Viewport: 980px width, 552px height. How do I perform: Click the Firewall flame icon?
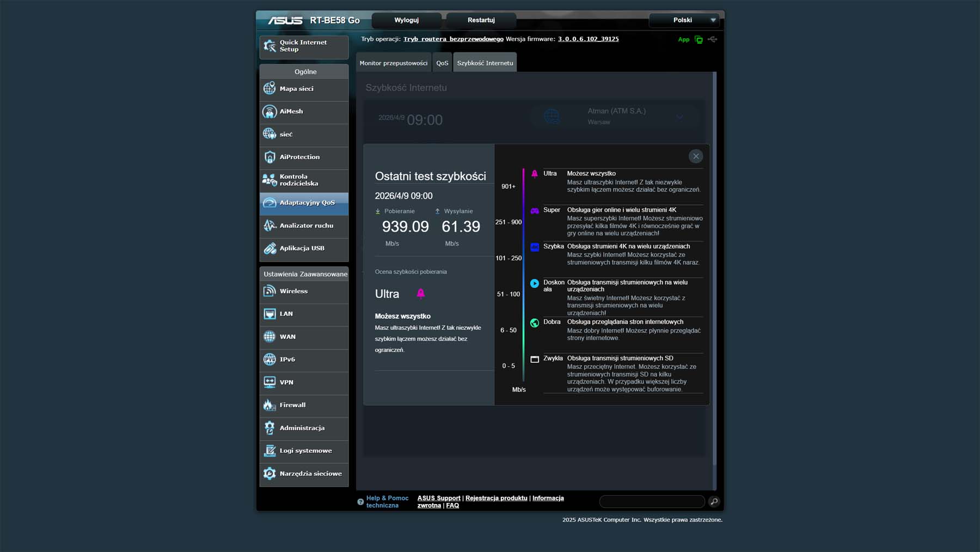click(x=269, y=405)
